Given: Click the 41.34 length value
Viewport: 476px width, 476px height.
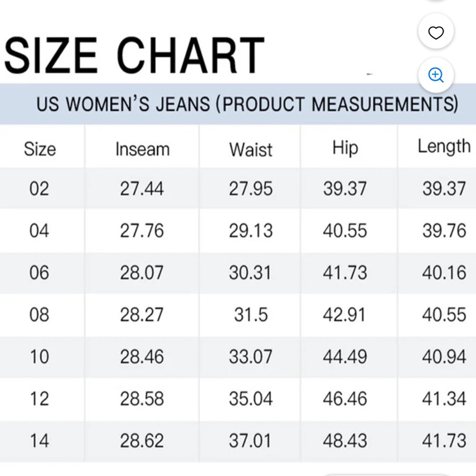Looking at the screenshot, I should coord(444,398).
